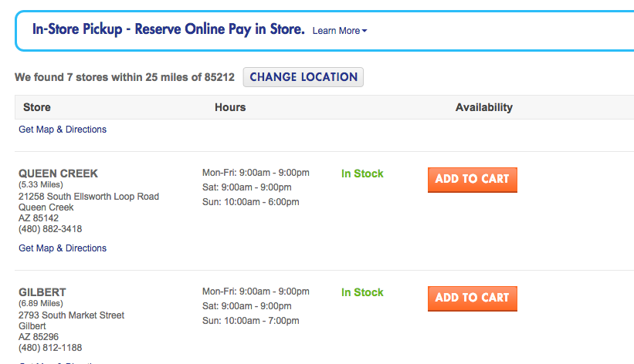The width and height of the screenshot is (634, 364).
Task: Click the QUEEN CREEK store name
Action: coord(58,174)
